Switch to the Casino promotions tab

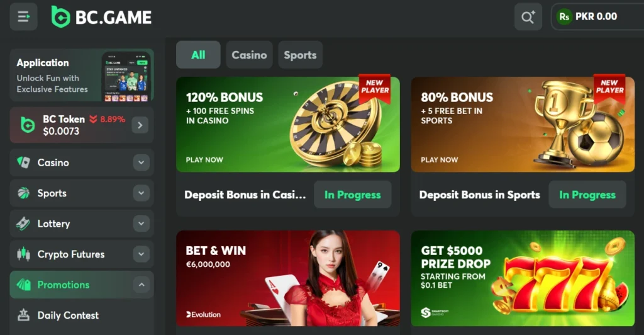click(249, 55)
